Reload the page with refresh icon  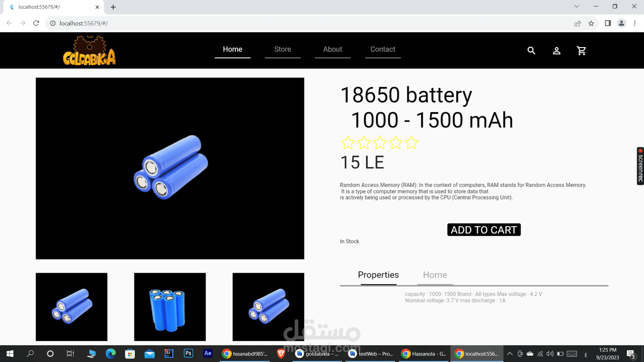(36, 23)
